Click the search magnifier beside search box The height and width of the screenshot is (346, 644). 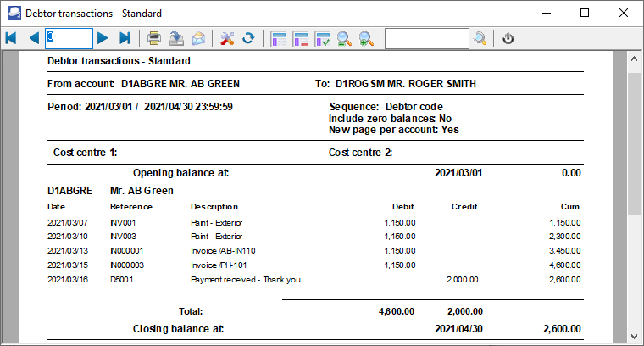point(480,38)
